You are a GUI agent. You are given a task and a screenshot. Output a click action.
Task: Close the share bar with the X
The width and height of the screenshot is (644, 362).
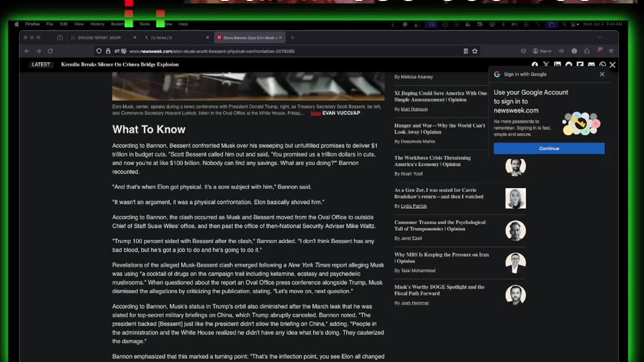[612, 65]
